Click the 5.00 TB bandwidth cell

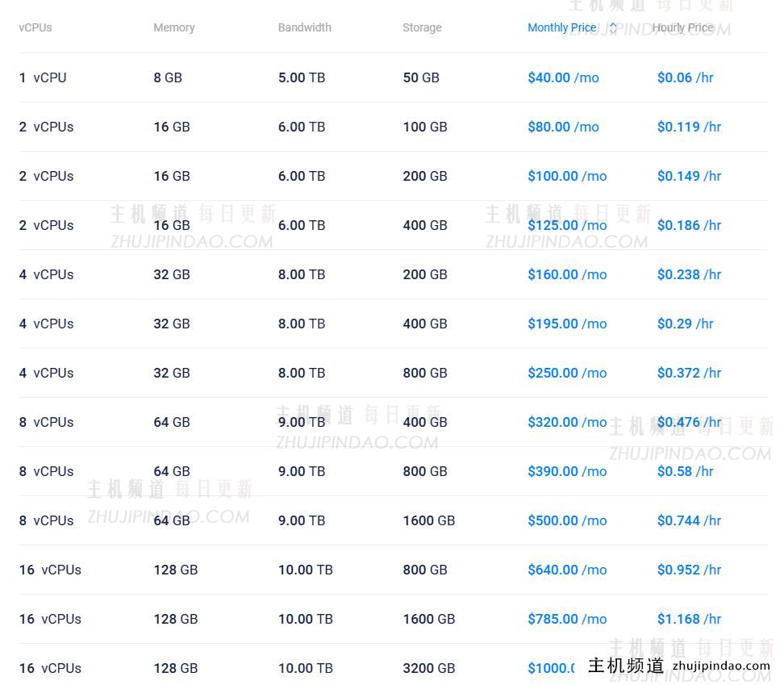pos(302,77)
